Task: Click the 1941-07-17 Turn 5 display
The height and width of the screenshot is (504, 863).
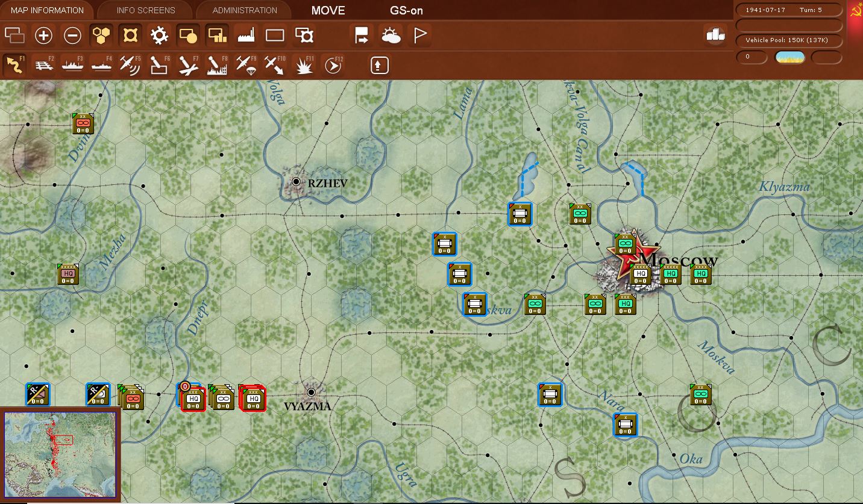Action: click(788, 9)
